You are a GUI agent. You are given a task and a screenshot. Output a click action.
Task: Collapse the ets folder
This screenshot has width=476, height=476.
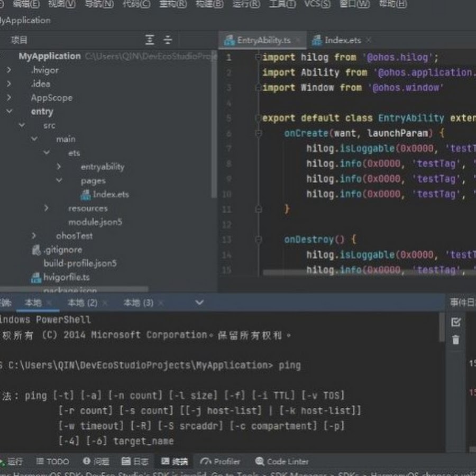47,153
